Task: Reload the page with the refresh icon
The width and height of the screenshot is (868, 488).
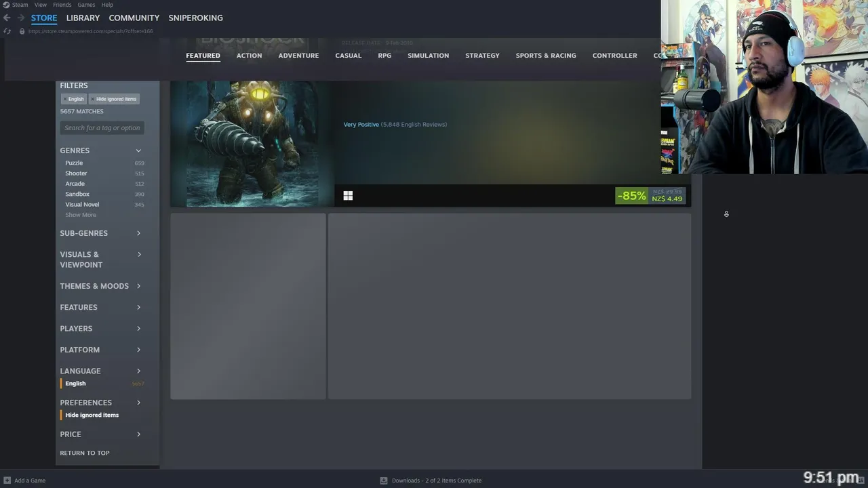Action: click(7, 31)
